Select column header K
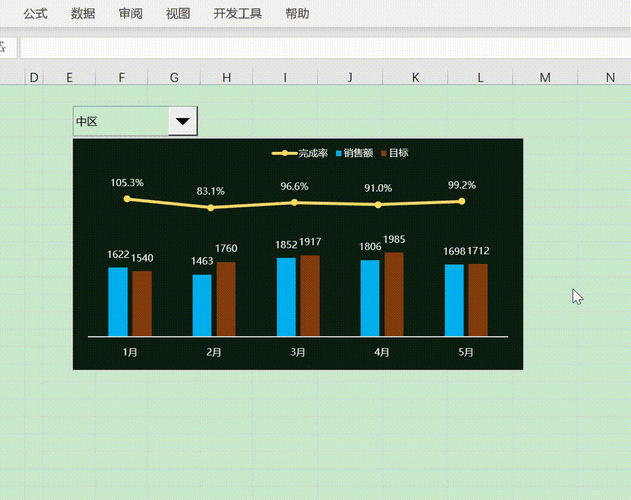631x500 pixels. [415, 77]
